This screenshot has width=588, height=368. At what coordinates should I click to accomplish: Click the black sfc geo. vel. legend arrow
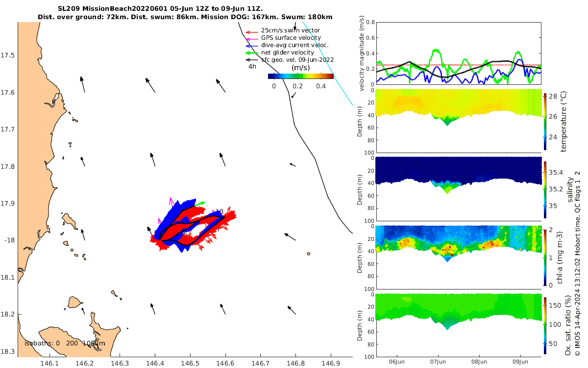251,60
